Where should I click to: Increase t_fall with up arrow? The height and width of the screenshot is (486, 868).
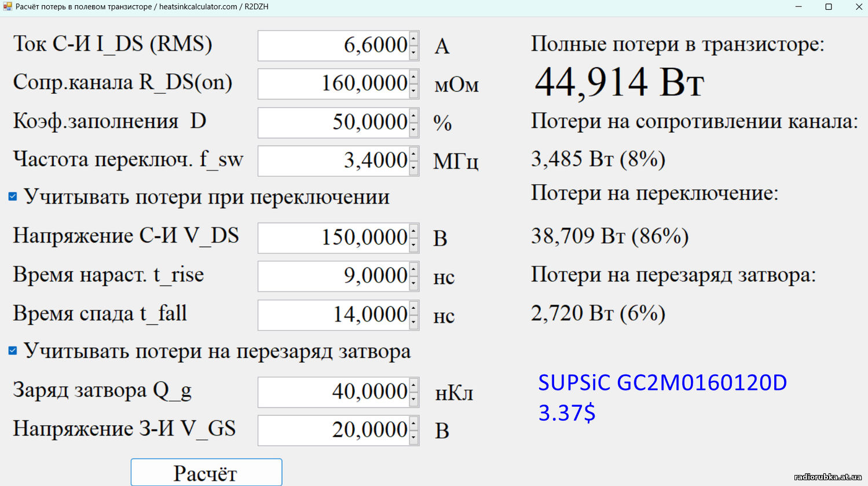(x=413, y=308)
